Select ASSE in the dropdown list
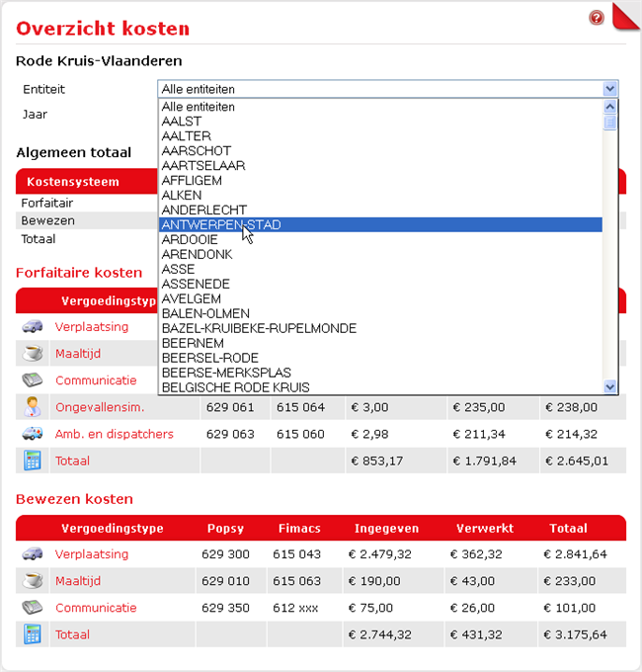642x672 pixels. (x=380, y=269)
